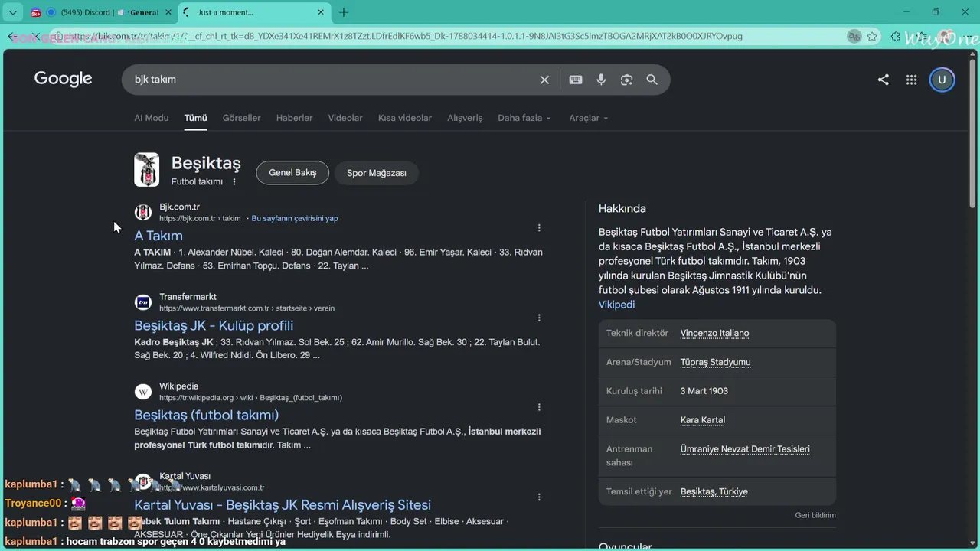Click the 'Beşiktaş, Türkiye' link
The width and height of the screenshot is (980, 551).
click(714, 492)
